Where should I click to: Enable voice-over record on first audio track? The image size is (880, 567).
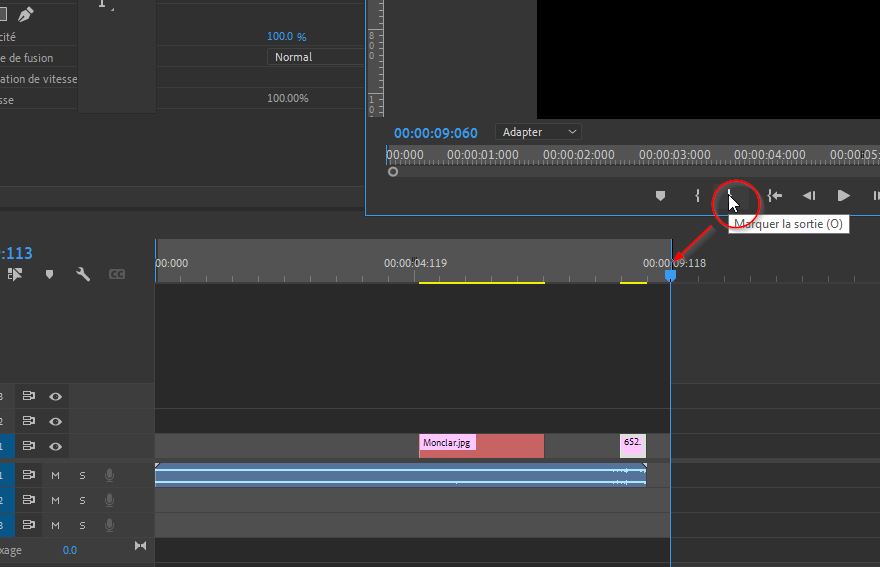coord(109,475)
